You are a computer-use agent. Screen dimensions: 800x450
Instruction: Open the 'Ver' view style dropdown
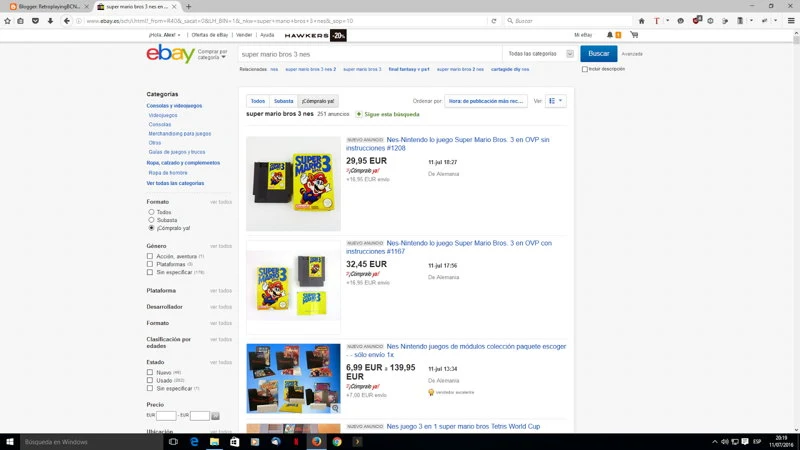click(556, 101)
